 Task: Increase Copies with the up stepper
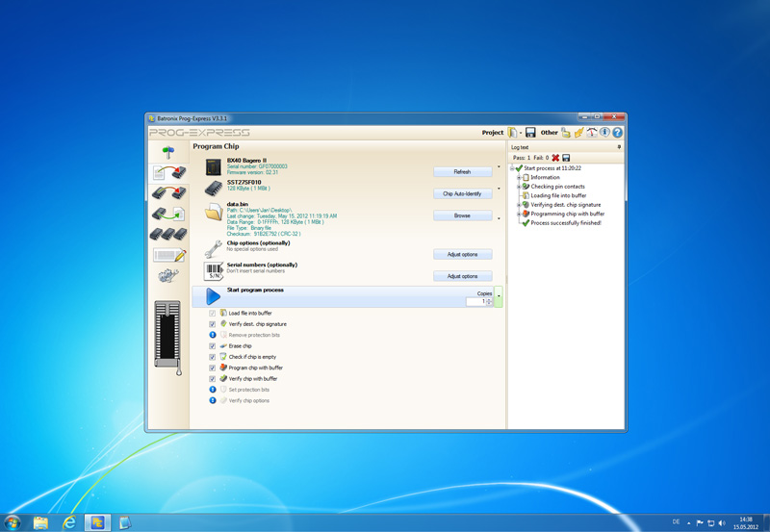(489, 299)
